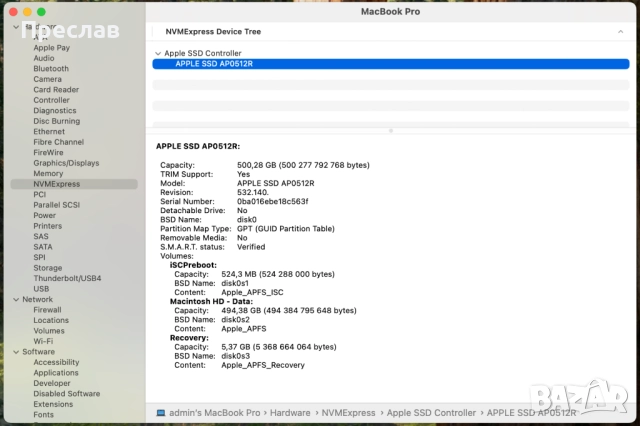Select the highlighted NVMExpress sidebar item
This screenshot has width=640, height=426.
[x=74, y=184]
